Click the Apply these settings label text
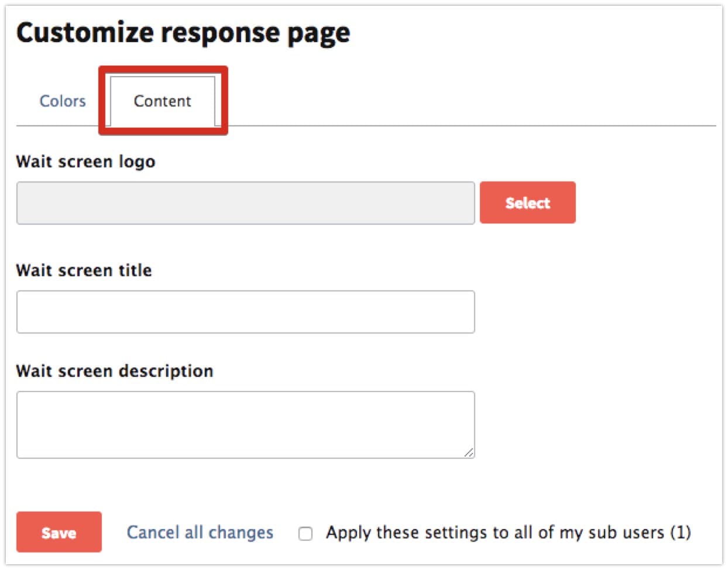 509,533
